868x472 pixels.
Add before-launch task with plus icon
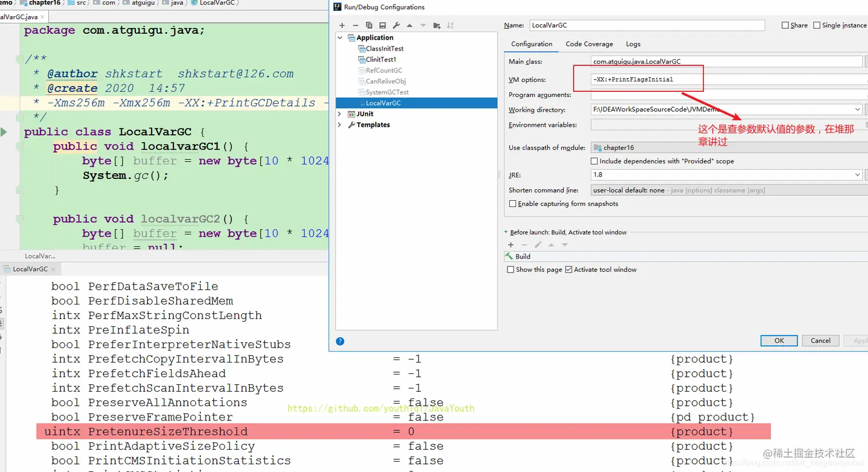click(511, 245)
